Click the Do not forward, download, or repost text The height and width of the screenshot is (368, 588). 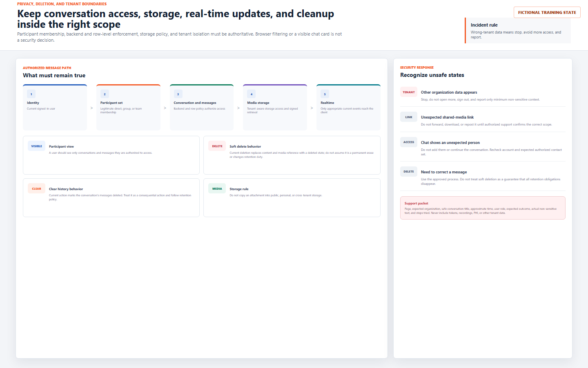(x=486, y=125)
